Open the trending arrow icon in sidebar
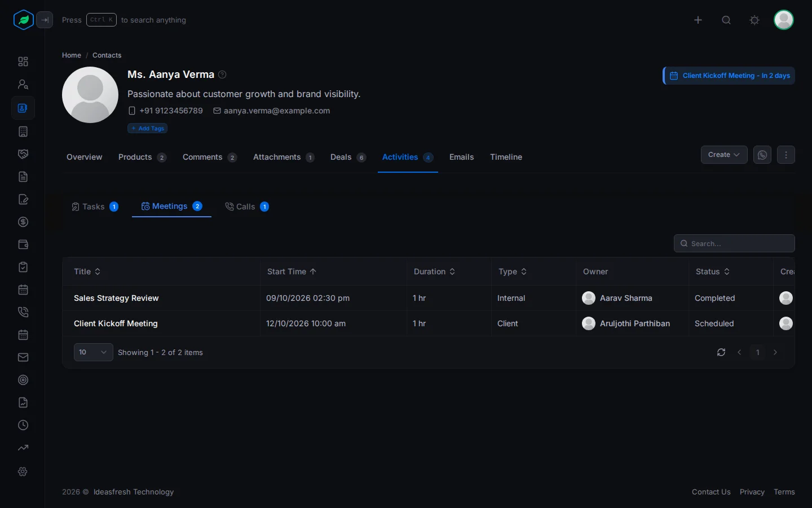 (23, 448)
